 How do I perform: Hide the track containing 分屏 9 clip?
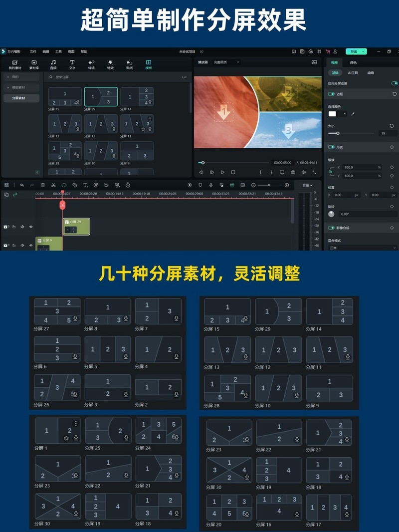pos(31,245)
